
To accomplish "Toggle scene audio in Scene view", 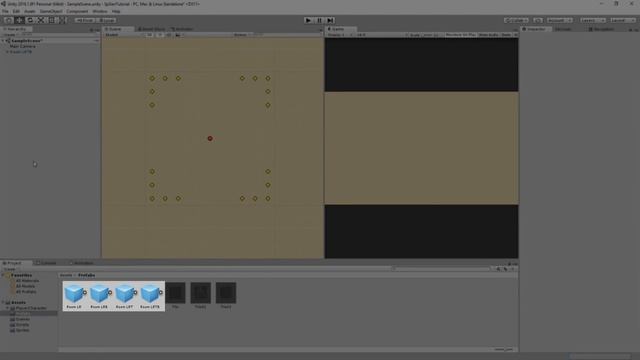I will click(x=169, y=35).
